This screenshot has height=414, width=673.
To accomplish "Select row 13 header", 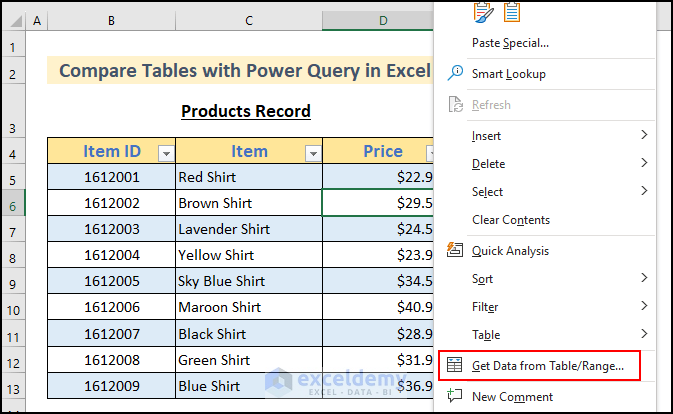I will click(13, 386).
